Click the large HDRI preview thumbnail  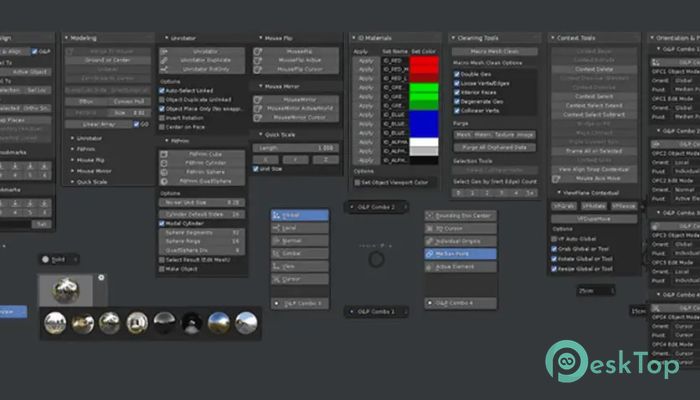[x=66, y=291]
